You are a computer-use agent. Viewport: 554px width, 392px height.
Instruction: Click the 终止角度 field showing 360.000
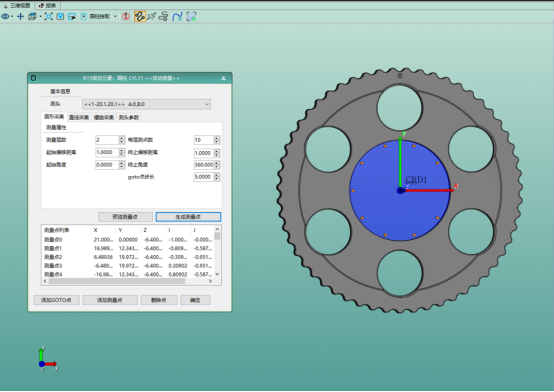tap(204, 165)
